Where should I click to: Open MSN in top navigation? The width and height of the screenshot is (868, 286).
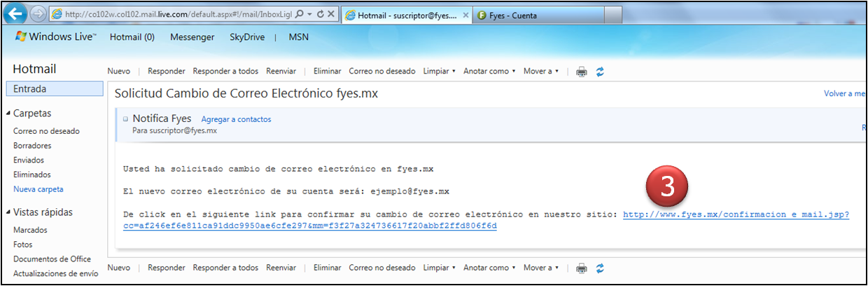pyautogui.click(x=298, y=37)
